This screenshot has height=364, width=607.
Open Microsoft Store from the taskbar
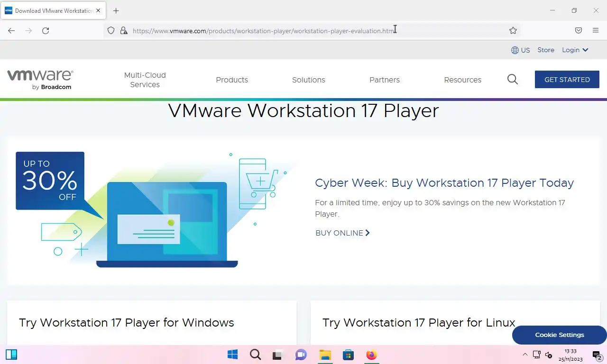coord(348,355)
